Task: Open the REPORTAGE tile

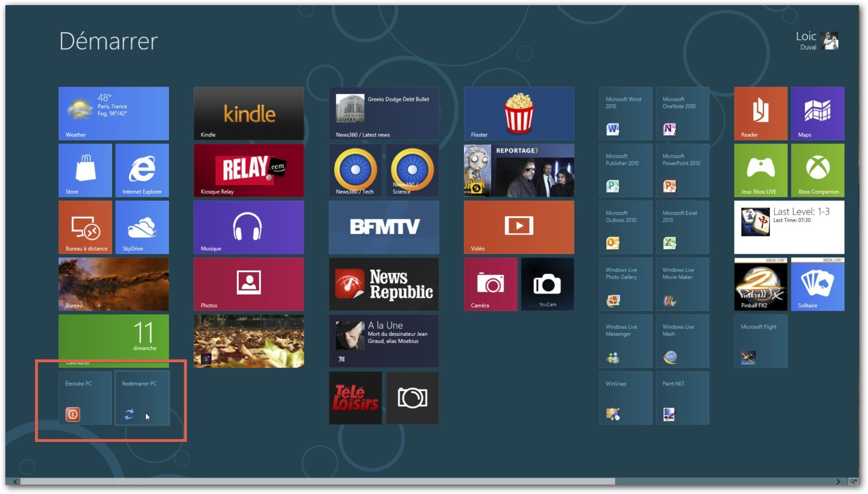Action: click(x=519, y=170)
